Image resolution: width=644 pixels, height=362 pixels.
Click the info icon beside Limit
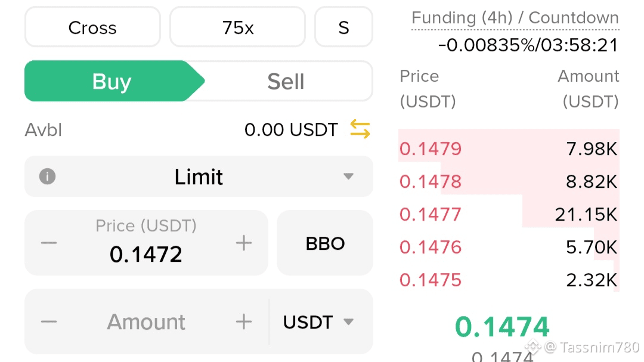(x=47, y=177)
